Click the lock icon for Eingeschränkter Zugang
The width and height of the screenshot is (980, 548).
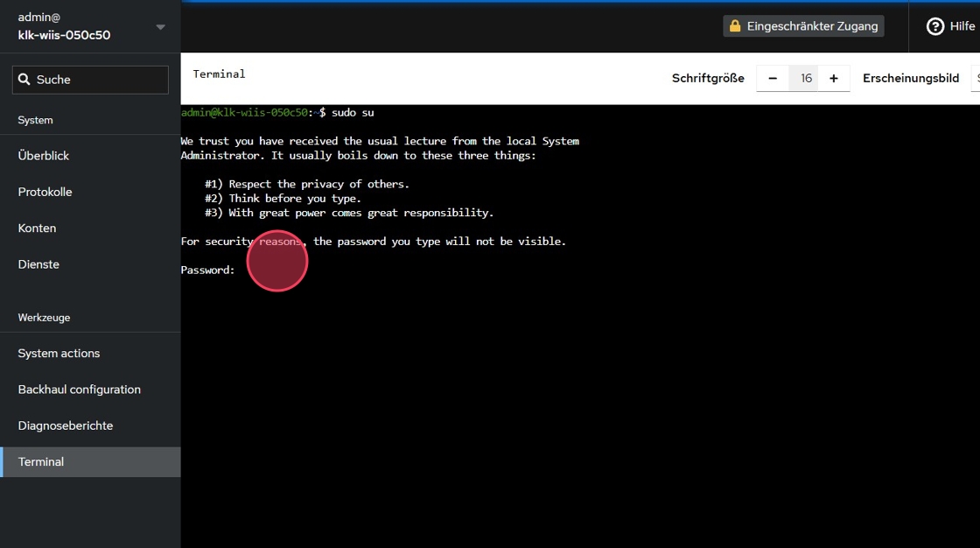click(735, 26)
